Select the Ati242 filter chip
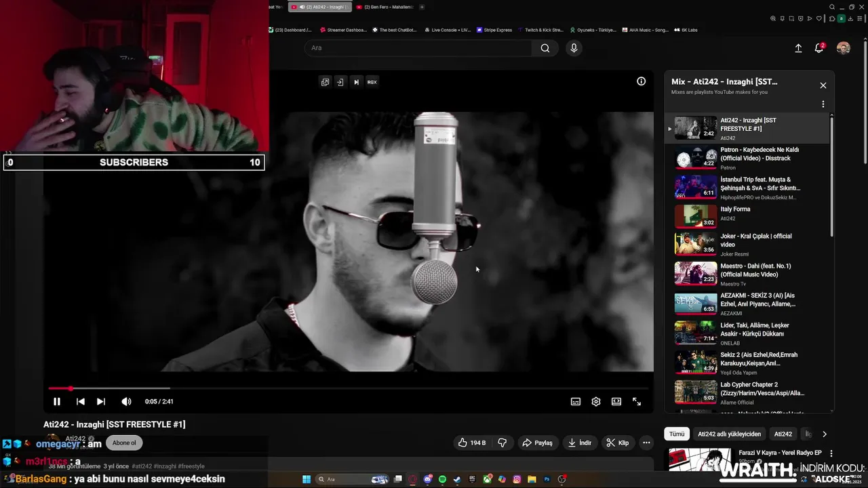 (x=783, y=434)
